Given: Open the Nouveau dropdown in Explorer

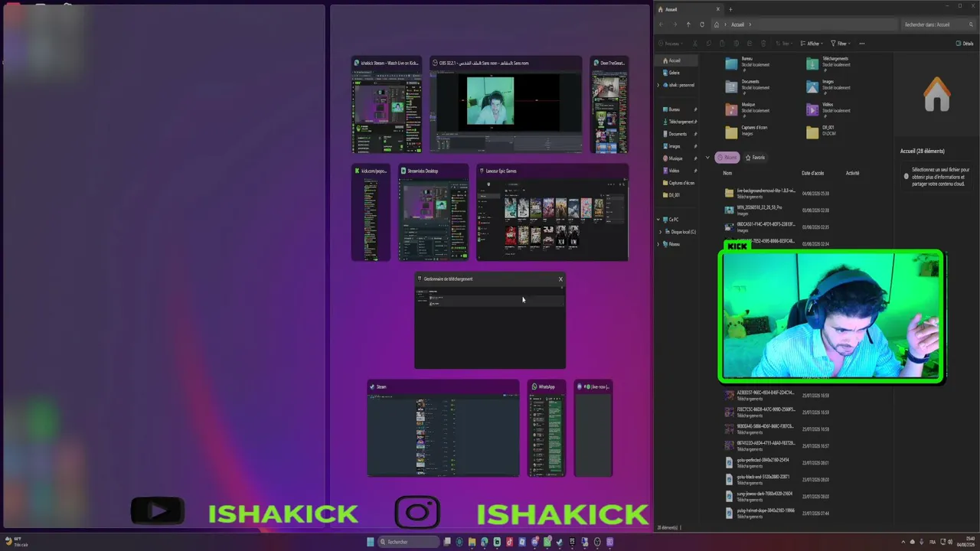Looking at the screenshot, I should coord(671,44).
